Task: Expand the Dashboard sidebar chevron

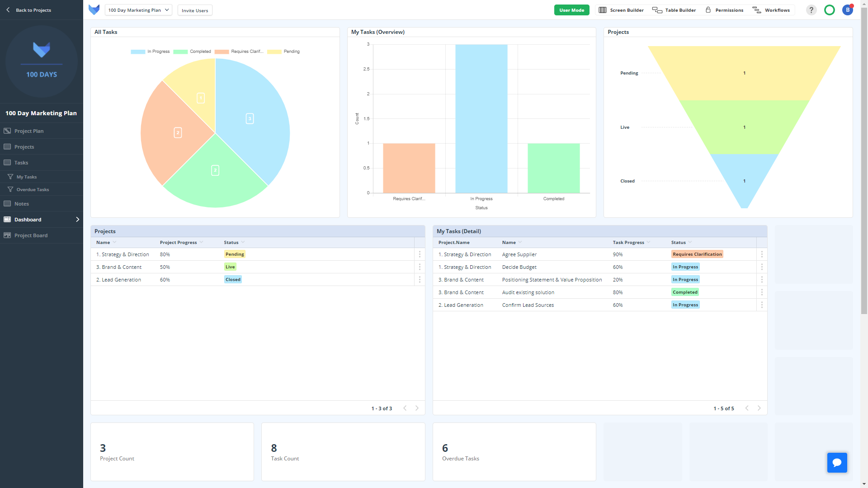Action: click(x=78, y=220)
